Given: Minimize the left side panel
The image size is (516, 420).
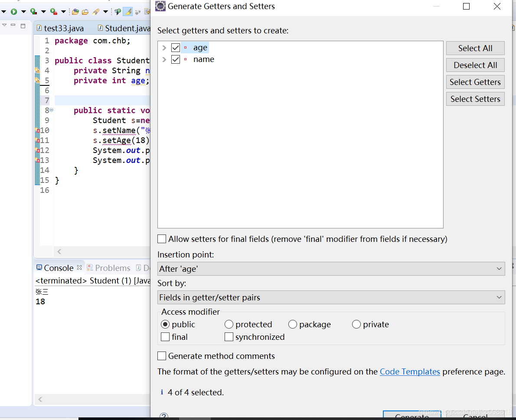Looking at the screenshot, I should [13, 25].
